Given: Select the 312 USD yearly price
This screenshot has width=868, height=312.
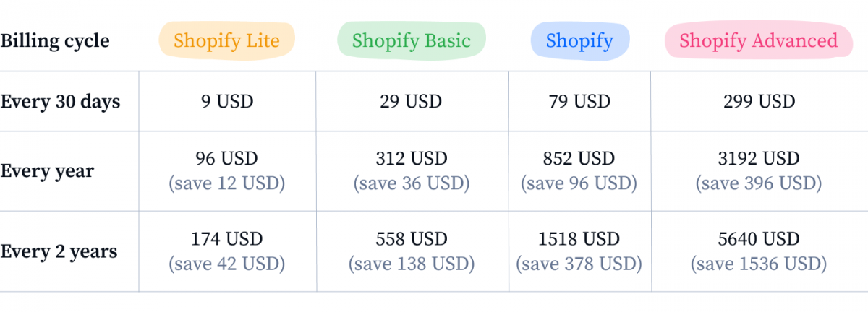Looking at the screenshot, I should [x=411, y=159].
